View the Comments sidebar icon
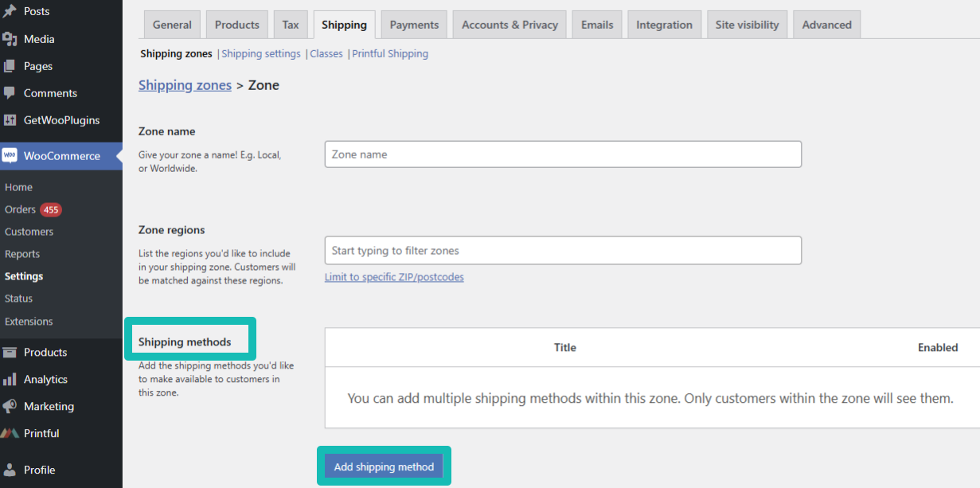The height and width of the screenshot is (488, 980). (x=11, y=92)
